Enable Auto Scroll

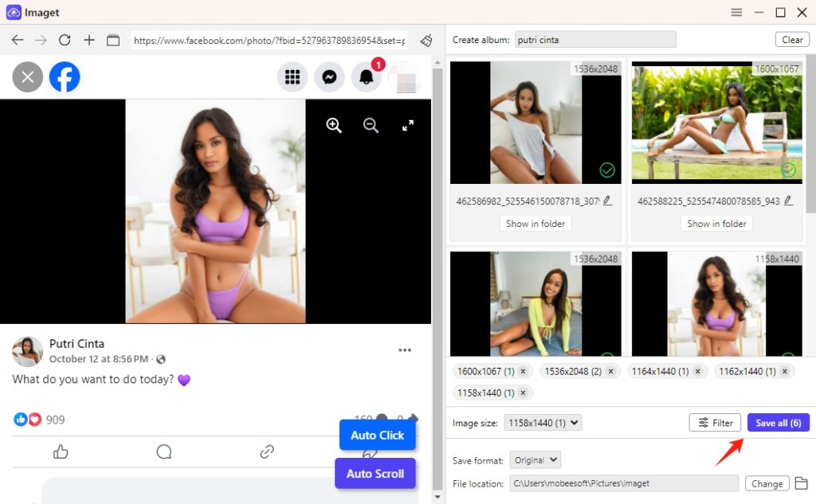[x=375, y=473]
